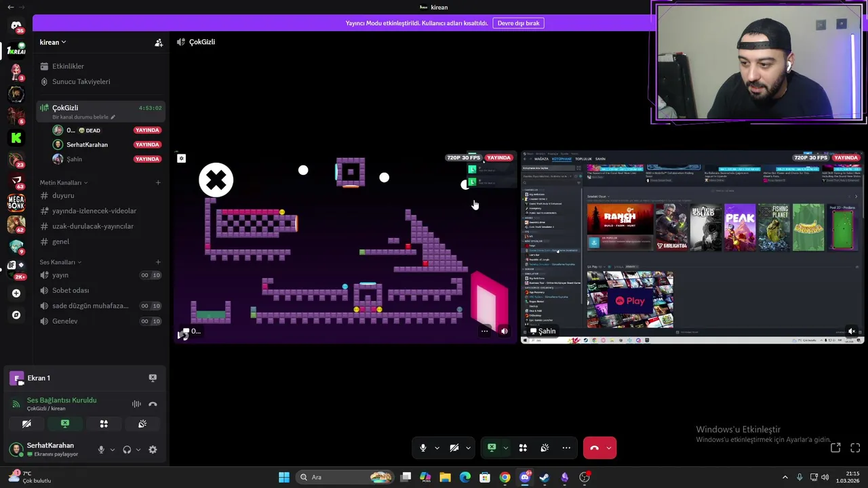Join the Genelev voice channel
868x488 pixels.
(x=100, y=321)
